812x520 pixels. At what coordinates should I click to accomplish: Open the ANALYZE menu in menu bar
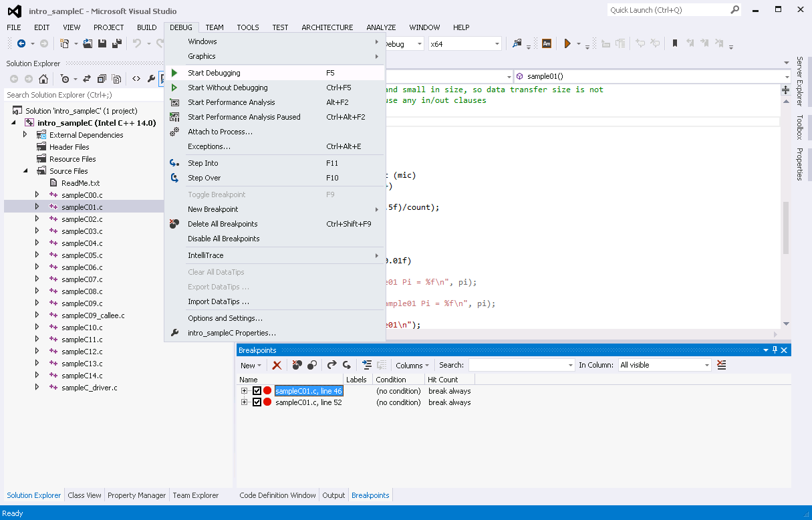click(x=382, y=27)
